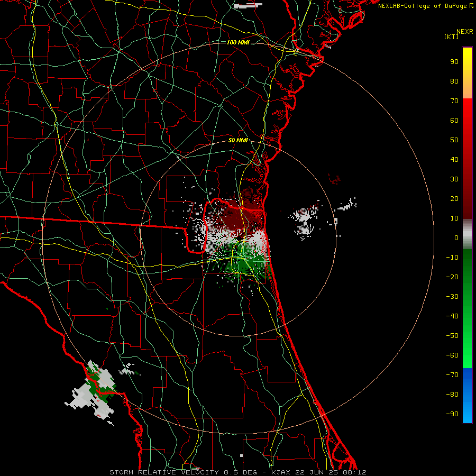
Task: Select the 50 knot scale label
Action: 454,140
